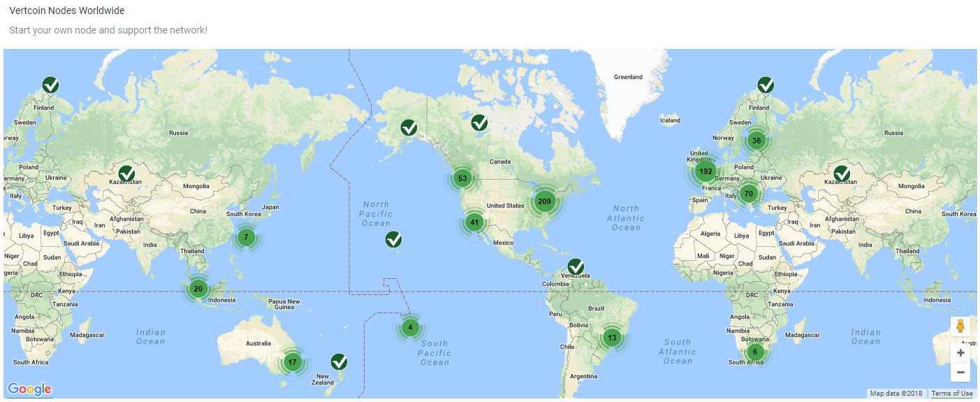Click the checkmark node marker in Alaska
Viewport: 980px width, 402px height.
pyautogui.click(x=409, y=128)
